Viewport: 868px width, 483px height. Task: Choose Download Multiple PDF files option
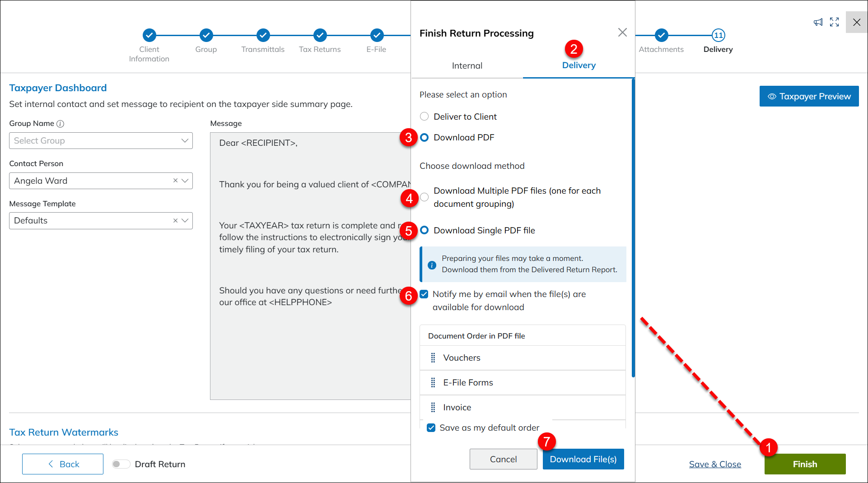[x=424, y=197]
